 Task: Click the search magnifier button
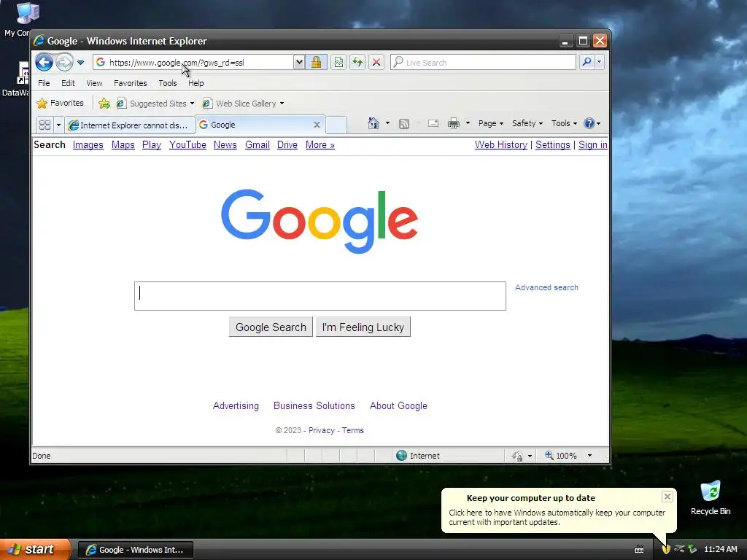point(587,62)
